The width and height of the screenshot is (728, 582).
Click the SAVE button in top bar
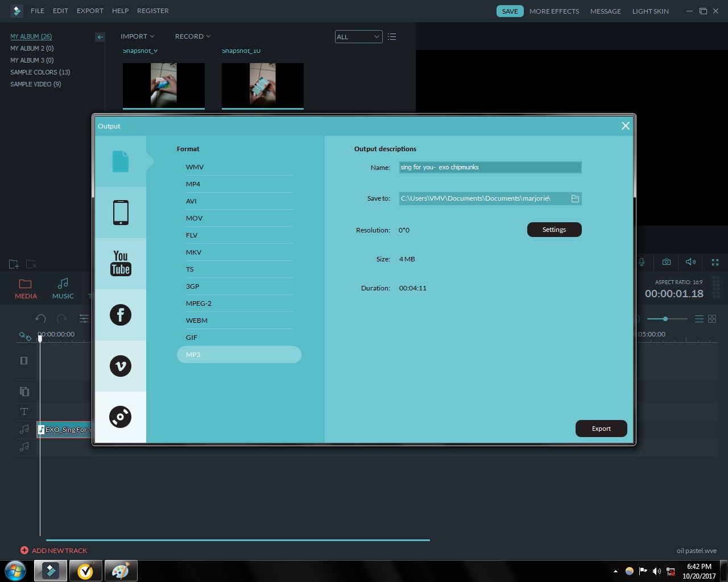510,11
